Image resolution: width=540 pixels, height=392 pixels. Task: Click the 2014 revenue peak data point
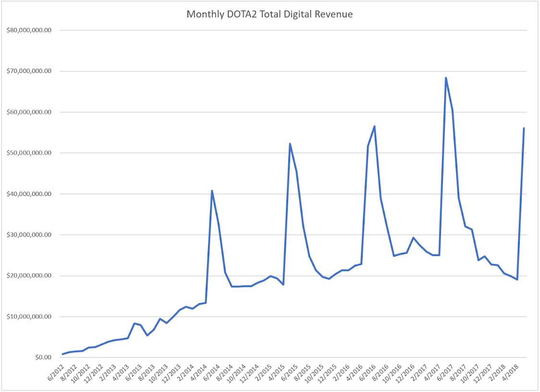click(x=212, y=191)
